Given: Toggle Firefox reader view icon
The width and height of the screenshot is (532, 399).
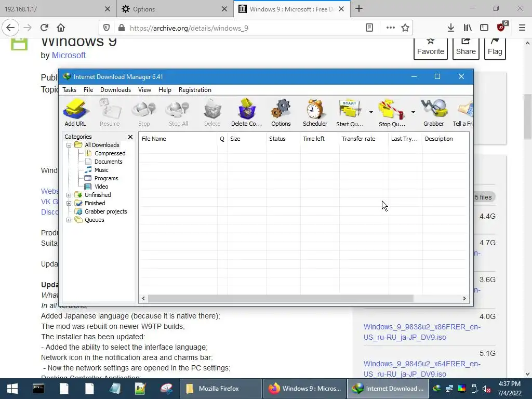Looking at the screenshot, I should click(x=369, y=28).
